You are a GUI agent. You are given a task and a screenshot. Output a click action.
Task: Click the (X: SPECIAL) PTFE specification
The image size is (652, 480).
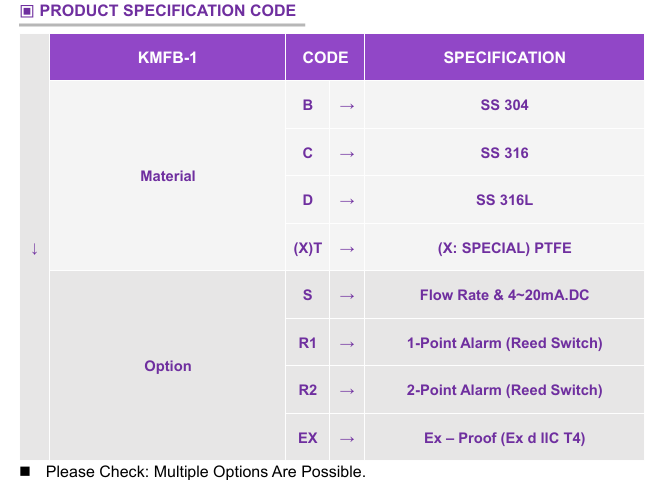click(504, 248)
